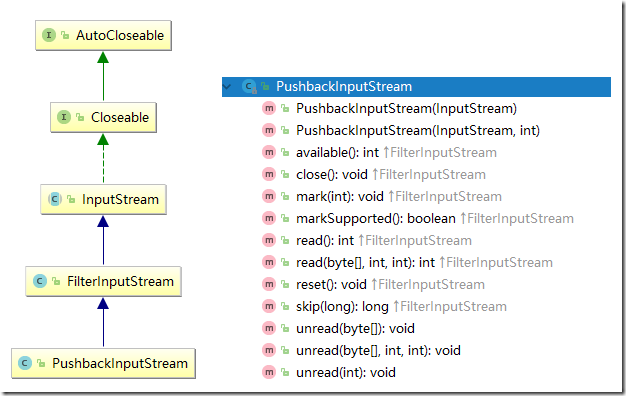The image size is (626, 396).
Task: Select the PushbackInputStream(InputStream) constructor
Action: coord(406,109)
